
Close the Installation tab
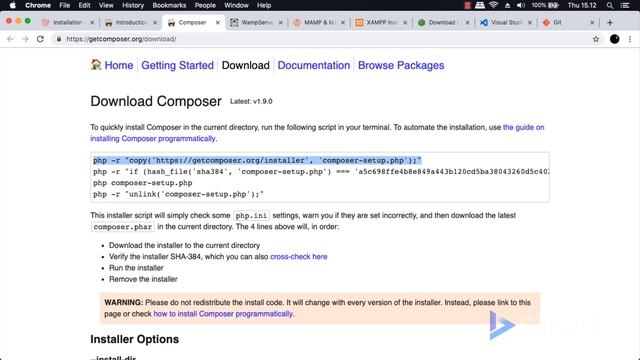coord(92,22)
